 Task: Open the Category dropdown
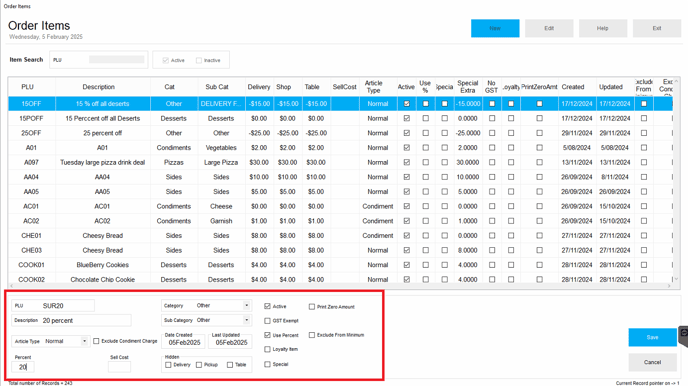(247, 305)
